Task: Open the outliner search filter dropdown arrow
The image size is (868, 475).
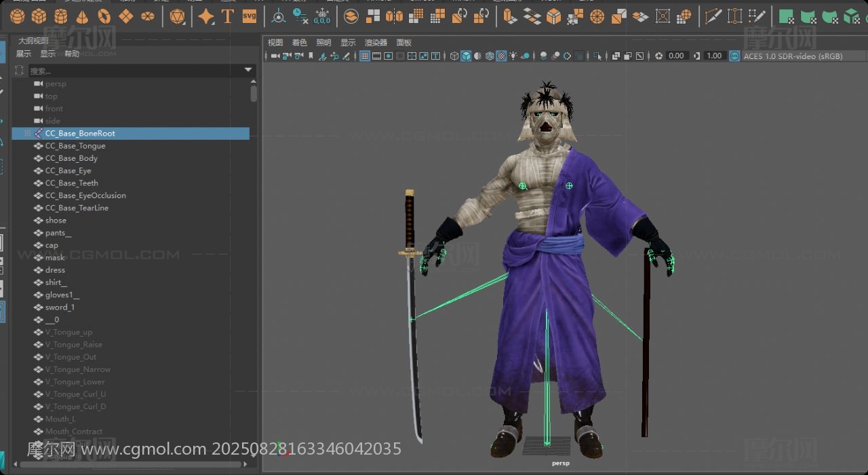Action: tap(248, 70)
